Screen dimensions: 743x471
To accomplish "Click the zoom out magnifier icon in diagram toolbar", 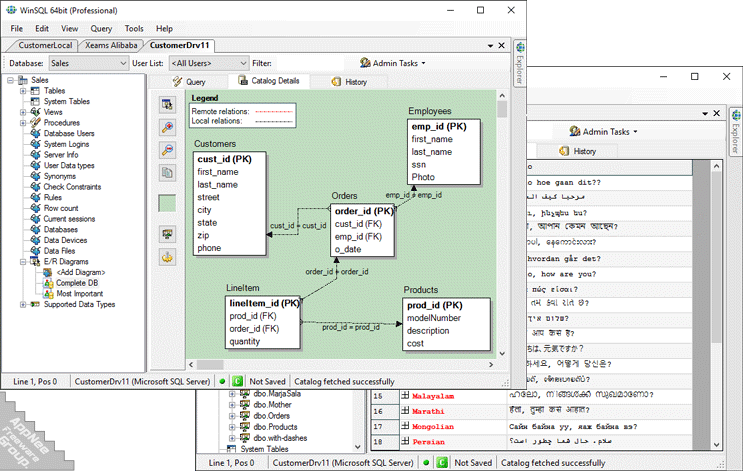I will [167, 150].
